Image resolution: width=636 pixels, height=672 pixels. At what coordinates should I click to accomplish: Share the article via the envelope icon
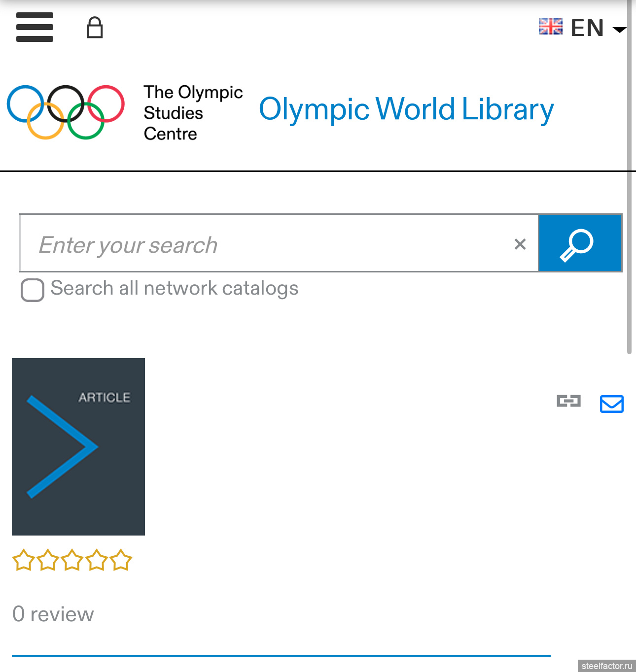[x=611, y=403]
